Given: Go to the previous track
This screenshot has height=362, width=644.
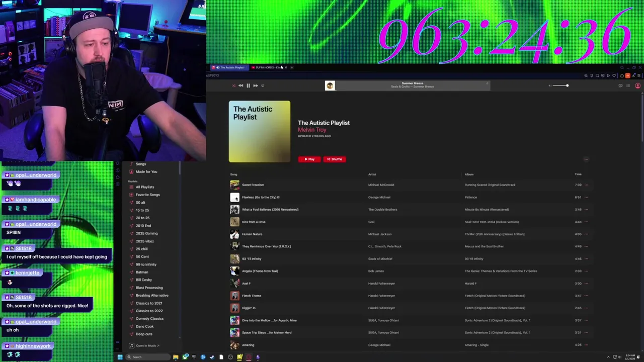Looking at the screenshot, I should point(240,85).
